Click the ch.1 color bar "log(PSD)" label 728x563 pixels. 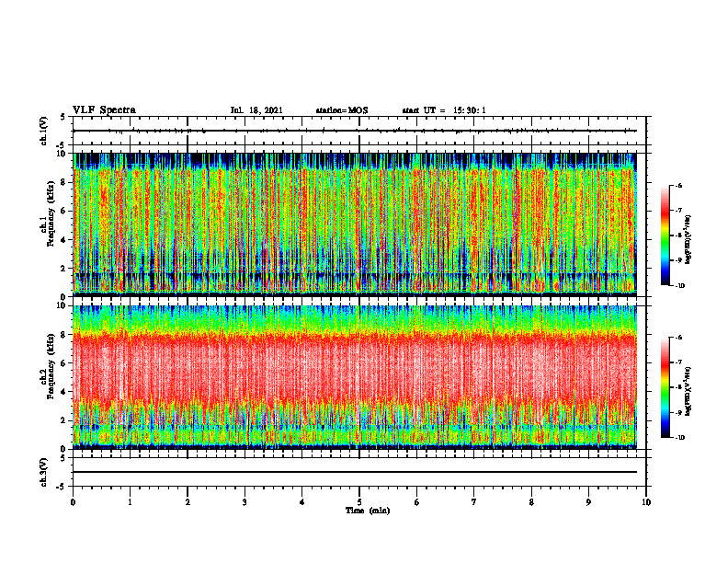pyautogui.click(x=688, y=239)
